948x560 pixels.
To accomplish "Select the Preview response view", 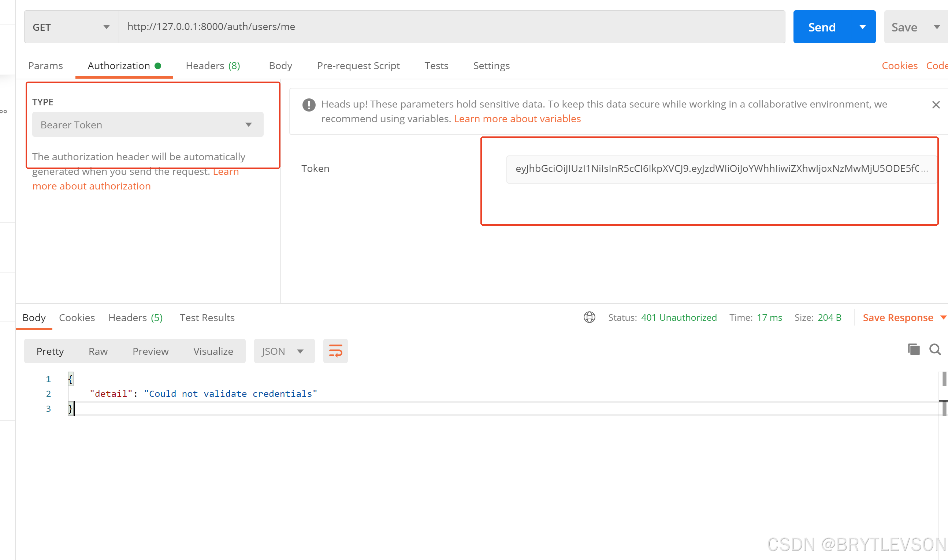I will [150, 351].
